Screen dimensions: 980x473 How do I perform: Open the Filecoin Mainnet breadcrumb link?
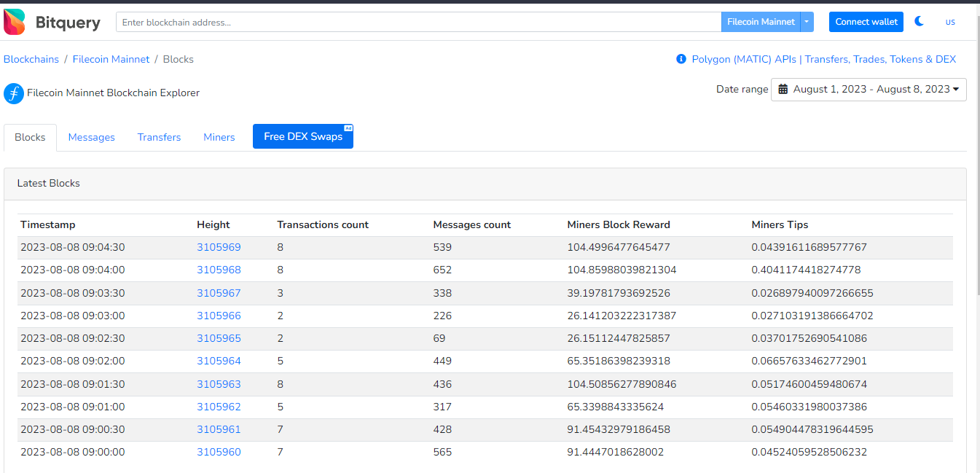tap(111, 59)
